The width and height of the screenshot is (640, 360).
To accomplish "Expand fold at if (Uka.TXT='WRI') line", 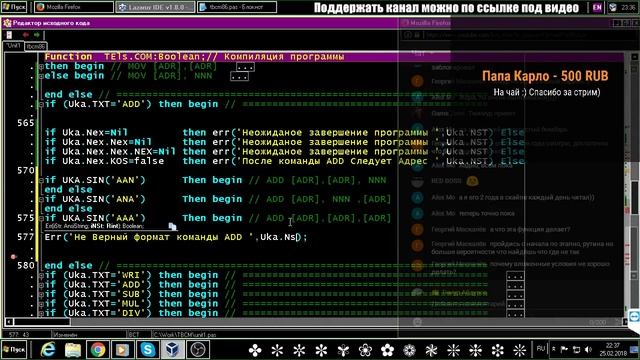I will point(41,276).
